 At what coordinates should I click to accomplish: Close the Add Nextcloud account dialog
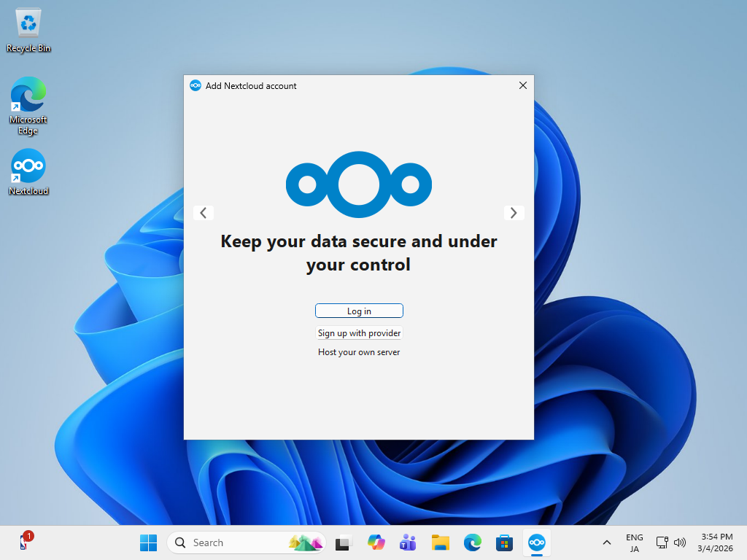pyautogui.click(x=522, y=85)
